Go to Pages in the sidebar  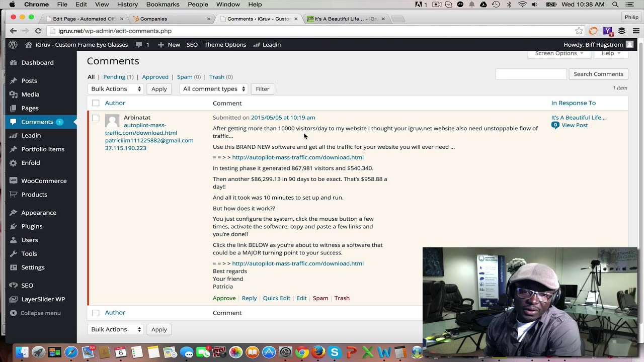click(30, 108)
